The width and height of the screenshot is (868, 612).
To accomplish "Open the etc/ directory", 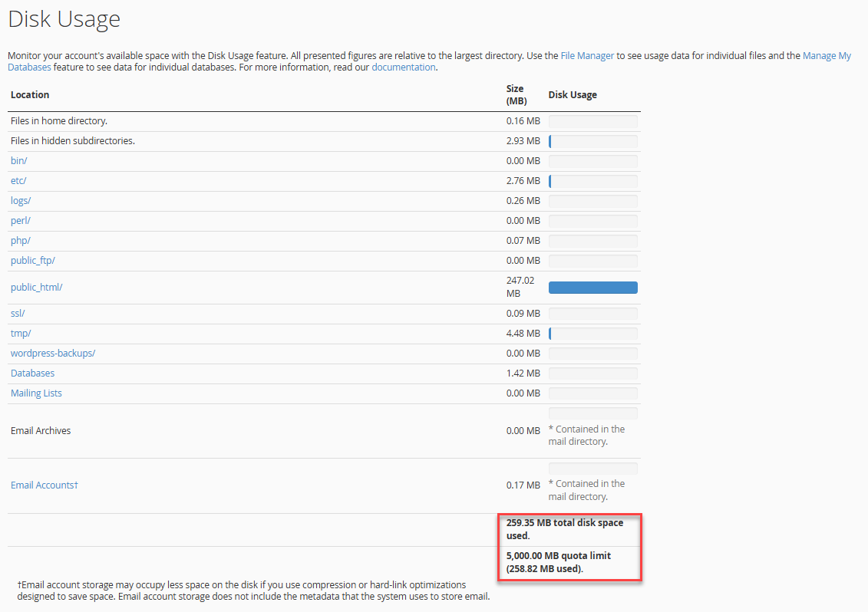I will (18, 180).
